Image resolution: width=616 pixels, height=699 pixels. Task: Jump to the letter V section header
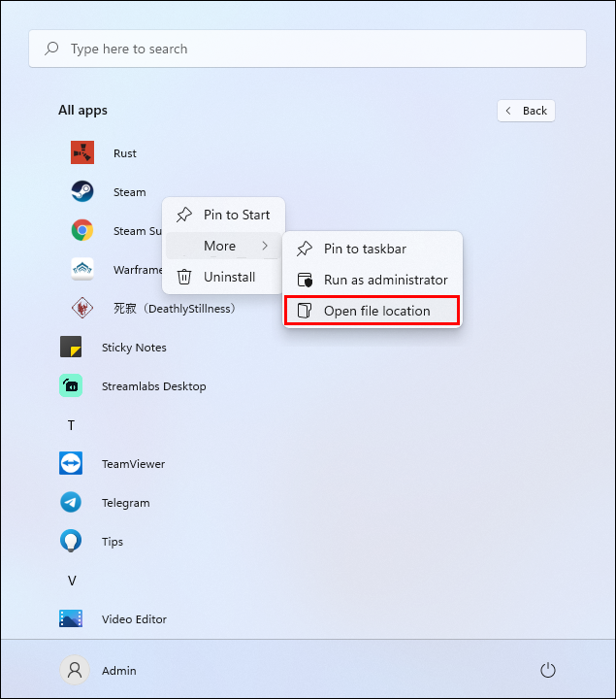click(72, 580)
